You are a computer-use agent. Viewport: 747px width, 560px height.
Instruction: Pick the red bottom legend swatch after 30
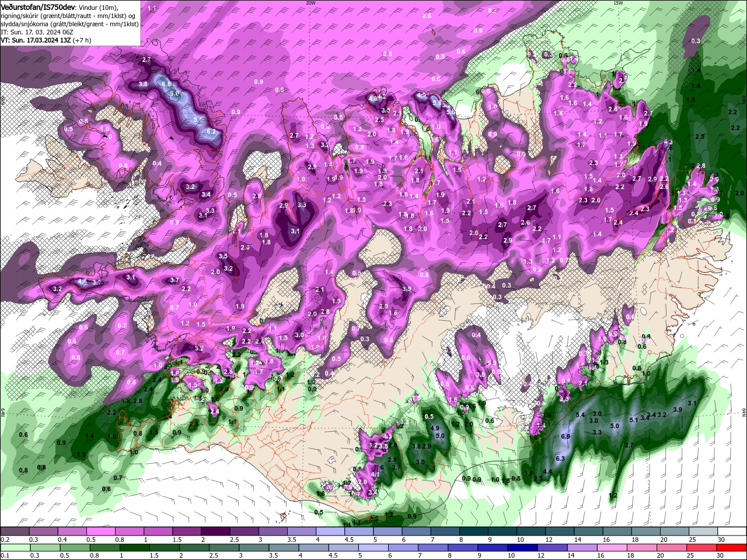731,548
